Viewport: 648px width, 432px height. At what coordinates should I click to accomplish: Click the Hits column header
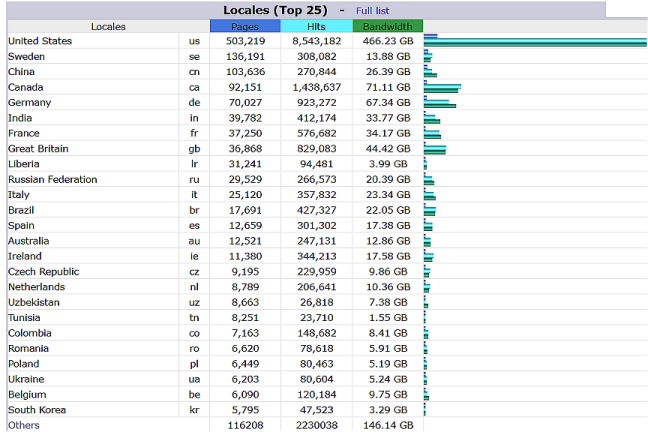[x=316, y=26]
